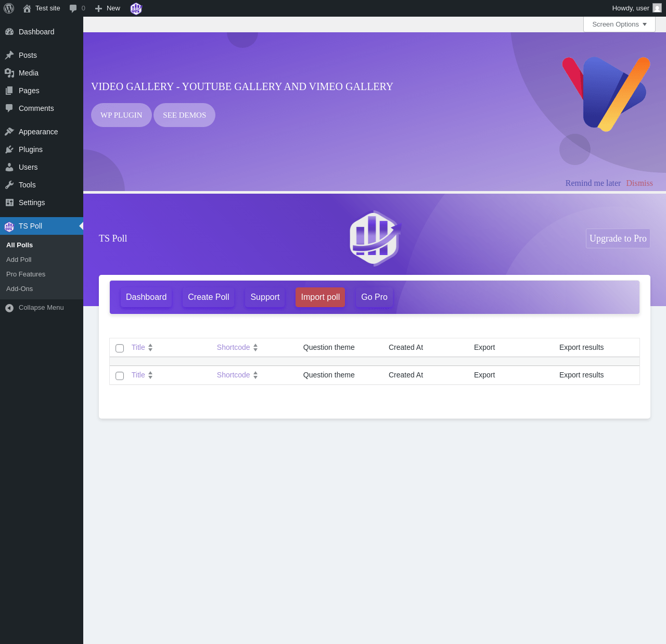The width and height of the screenshot is (666, 644).
Task: Click the WP PLUGIN banner button
Action: 121,115
